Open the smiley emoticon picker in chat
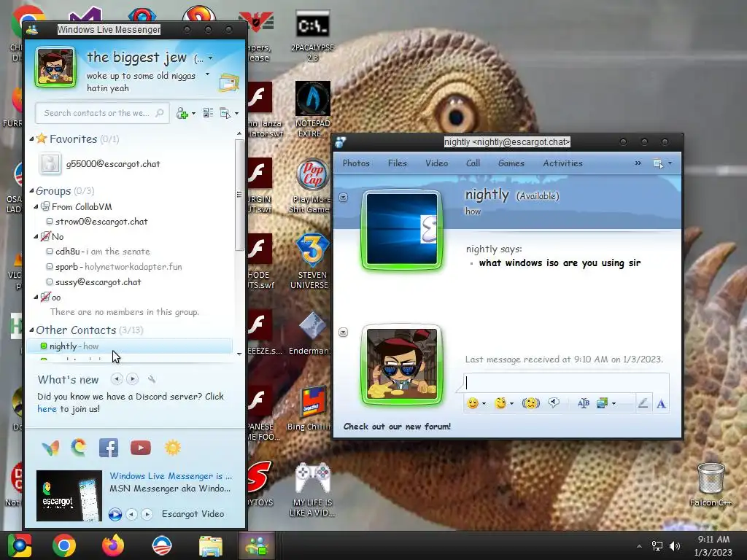The height and width of the screenshot is (560, 747). pyautogui.click(x=473, y=403)
